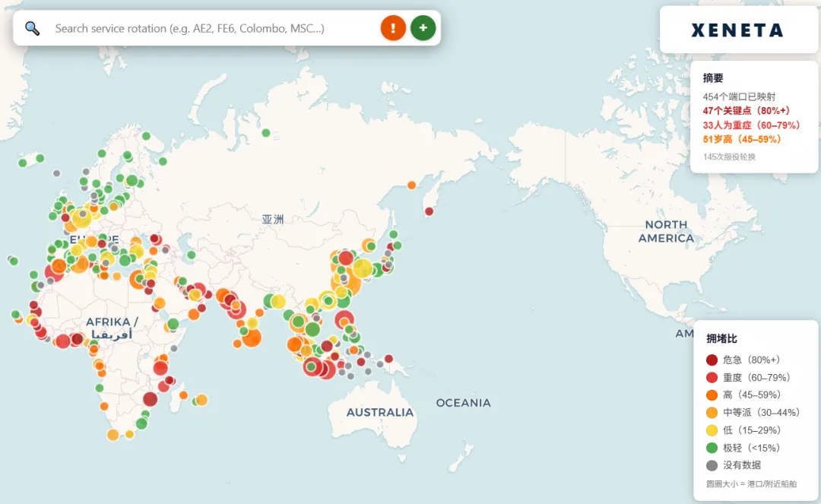Click the orange exclamation alert button
821x504 pixels.
[393, 27]
